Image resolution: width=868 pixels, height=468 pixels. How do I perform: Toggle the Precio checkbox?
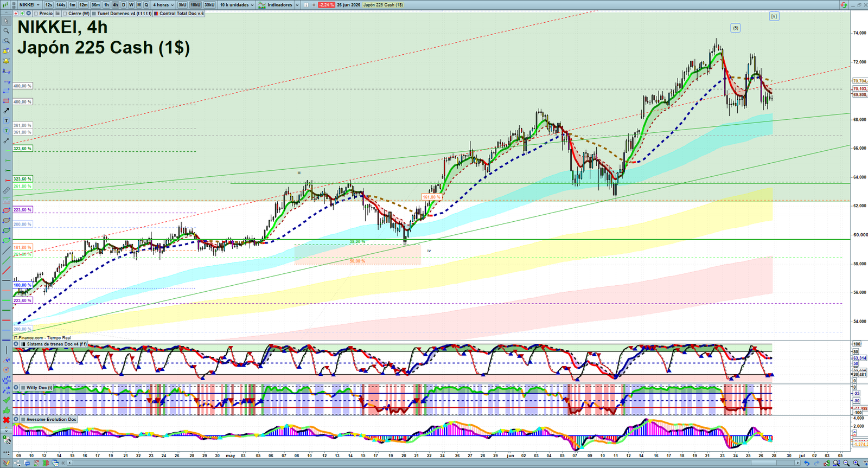point(36,13)
